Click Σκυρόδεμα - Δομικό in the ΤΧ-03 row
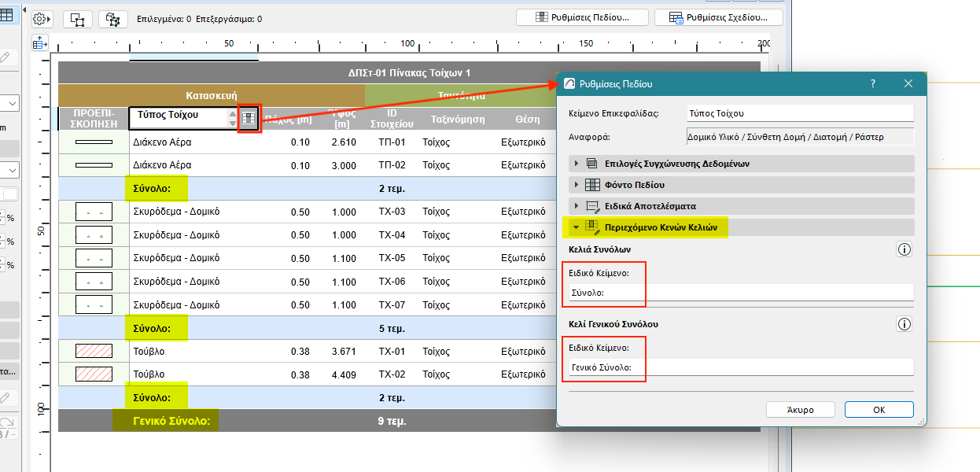This screenshot has height=472, width=980. pos(176,212)
